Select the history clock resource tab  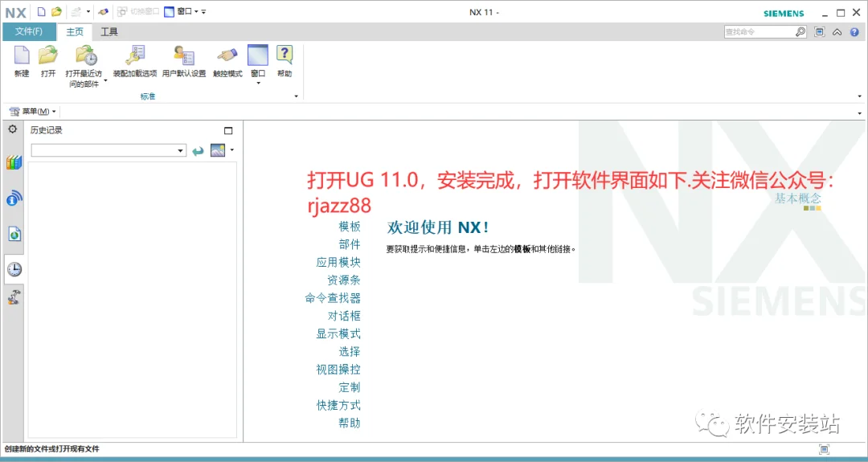14,269
